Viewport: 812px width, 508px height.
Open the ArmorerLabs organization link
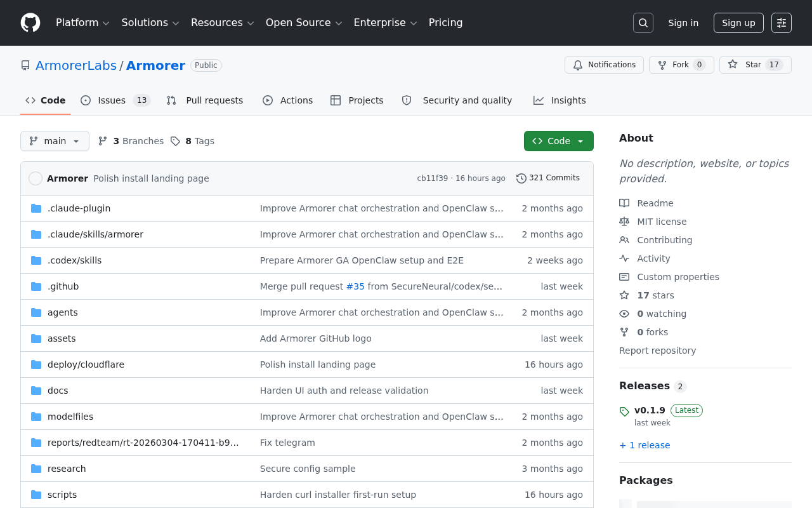[x=76, y=65]
